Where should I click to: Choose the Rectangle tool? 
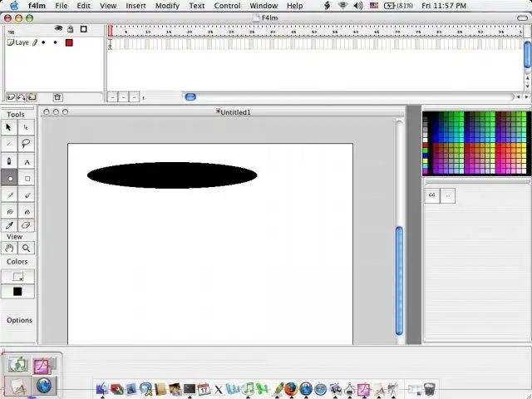coord(27,178)
